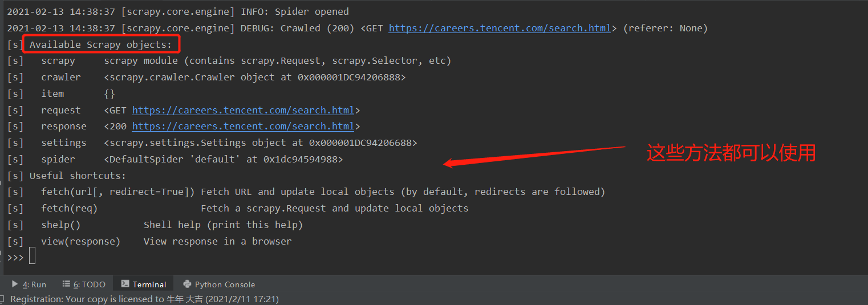The image size is (868, 305).
Task: Click the view(response) shortcut line
Action: (149, 241)
